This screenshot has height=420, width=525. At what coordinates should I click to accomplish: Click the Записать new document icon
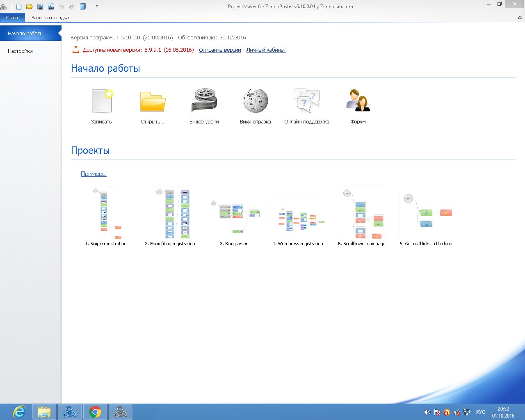[101, 100]
